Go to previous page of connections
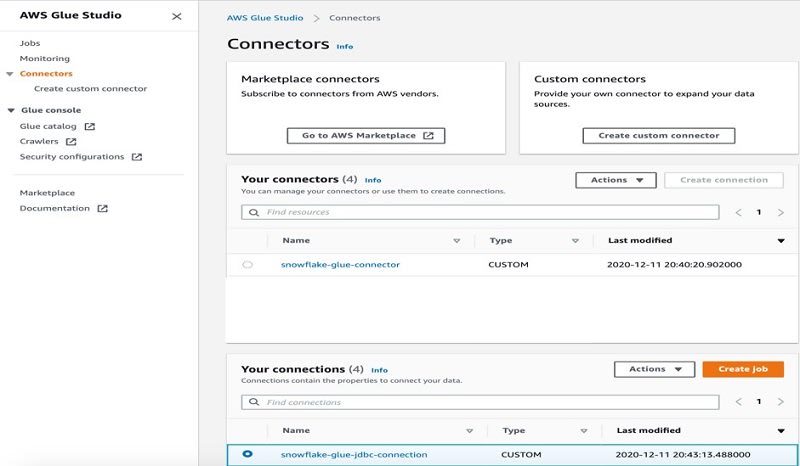This screenshot has height=466, width=800. pos(738,402)
